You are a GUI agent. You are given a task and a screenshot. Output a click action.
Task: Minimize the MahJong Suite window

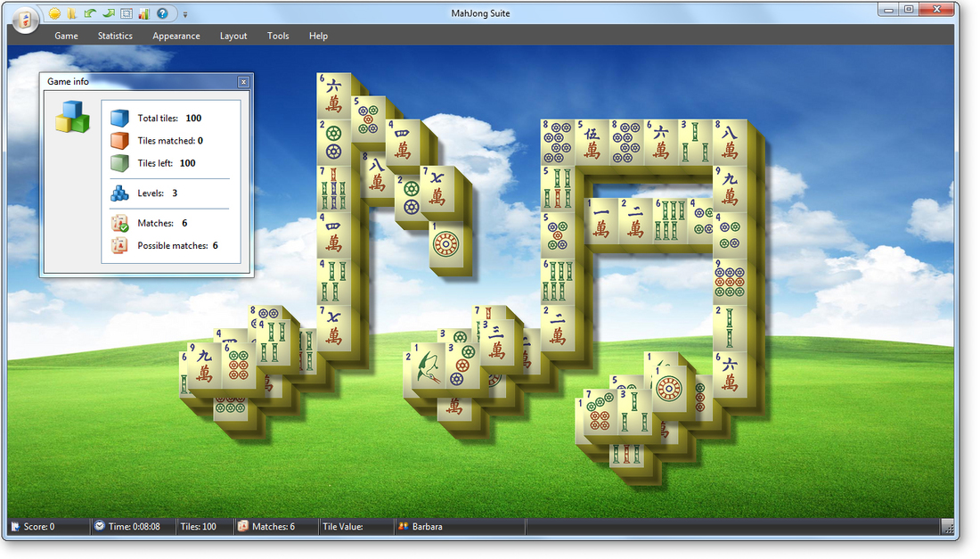tap(888, 10)
